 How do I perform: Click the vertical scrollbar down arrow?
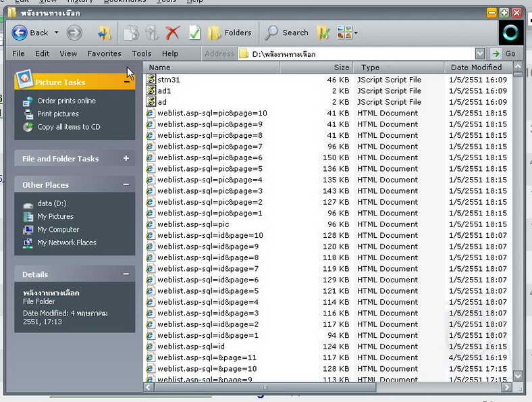tap(518, 376)
